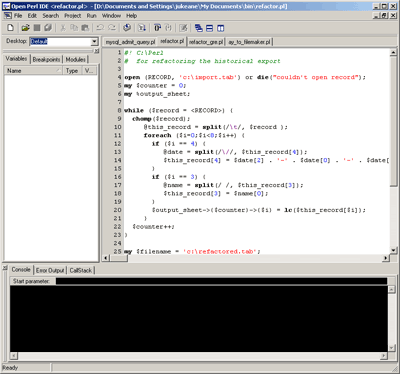Click editor vertical scrollbar down arrow
400x374 pixels.
pyautogui.click(x=393, y=250)
